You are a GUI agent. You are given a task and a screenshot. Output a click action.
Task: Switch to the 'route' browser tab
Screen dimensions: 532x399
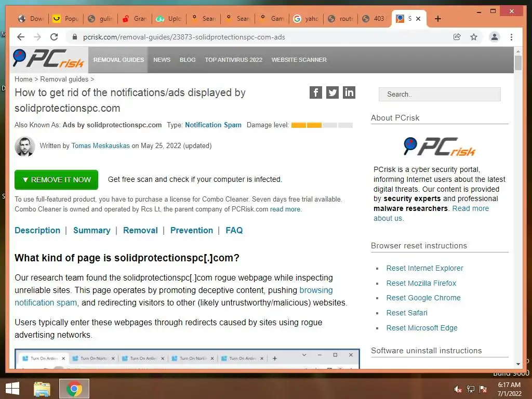[x=341, y=19]
